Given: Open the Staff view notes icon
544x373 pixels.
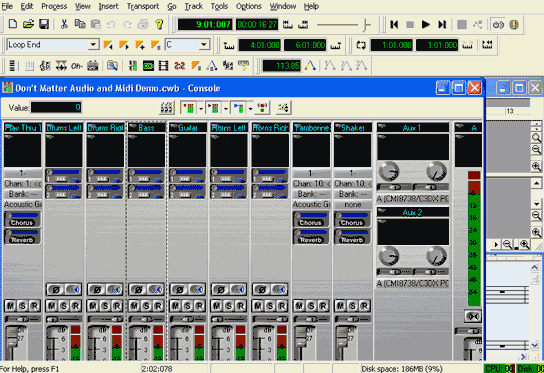Looking at the screenshot, I should click(45, 66).
